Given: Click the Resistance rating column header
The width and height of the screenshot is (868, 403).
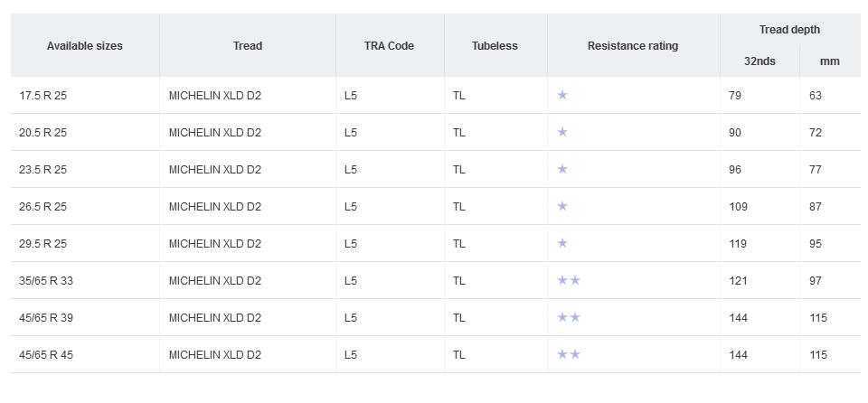Looking at the screenshot, I should pyautogui.click(x=633, y=46).
